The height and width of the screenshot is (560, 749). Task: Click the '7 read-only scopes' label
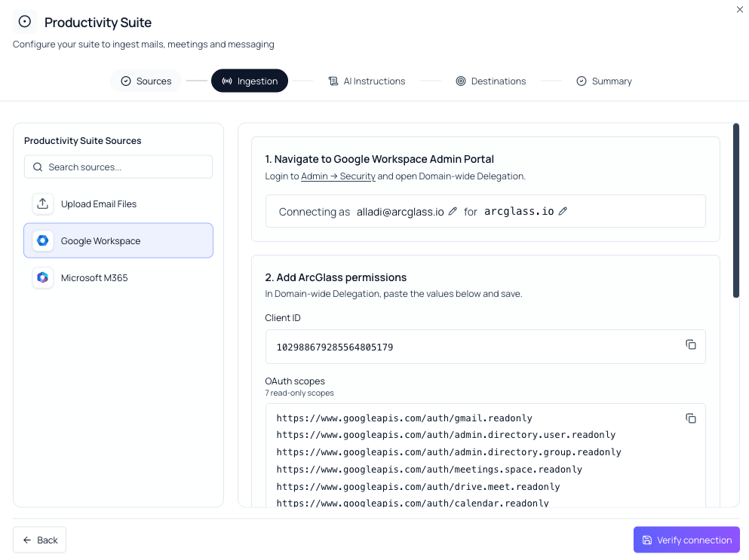pos(299,393)
